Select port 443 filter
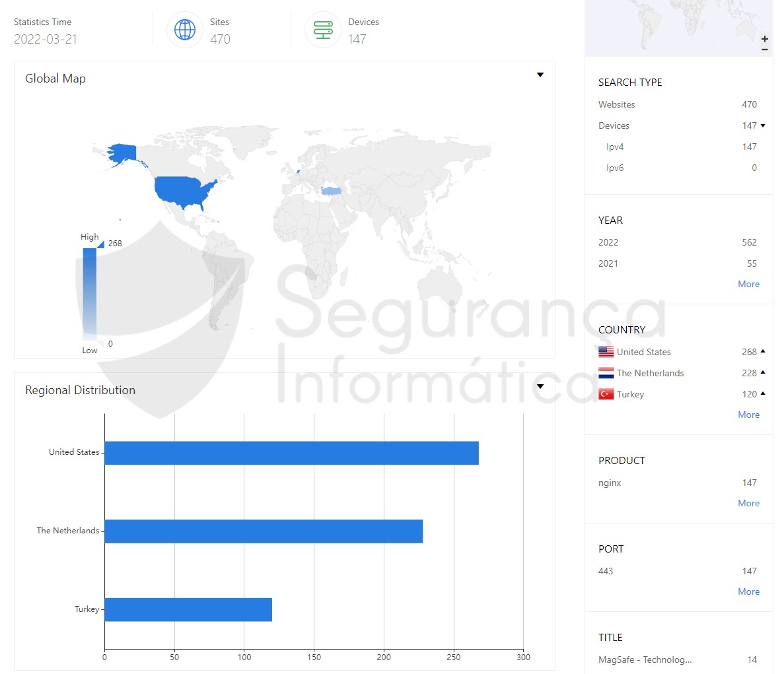 (x=606, y=571)
